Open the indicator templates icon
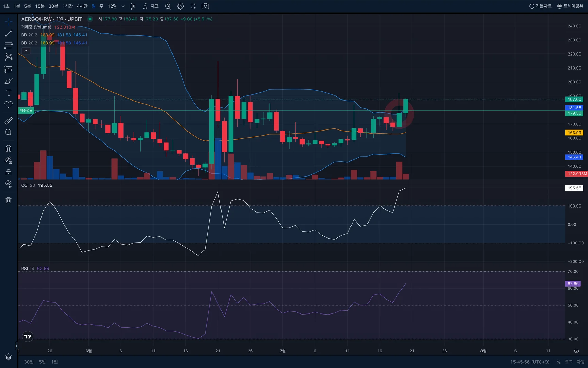The width and height of the screenshot is (588, 368). click(x=168, y=6)
